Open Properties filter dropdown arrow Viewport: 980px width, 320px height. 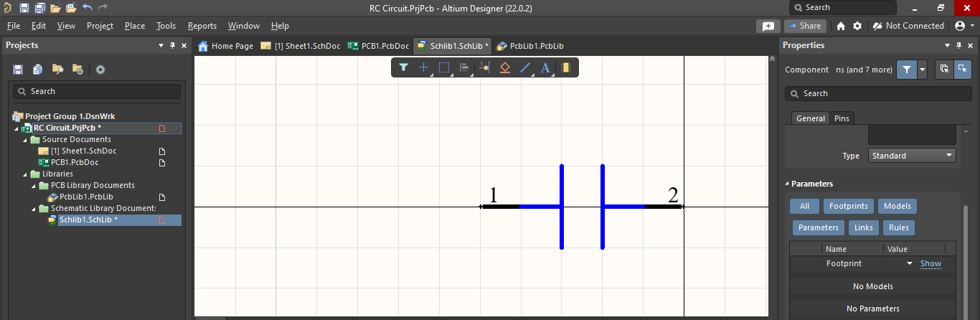pyautogui.click(x=922, y=70)
